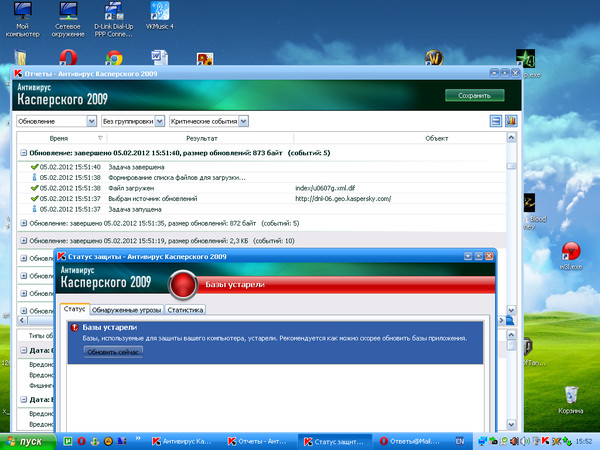600x450 pixels.
Task: Click the red Базы устарели status indicator
Action: [x=183, y=285]
